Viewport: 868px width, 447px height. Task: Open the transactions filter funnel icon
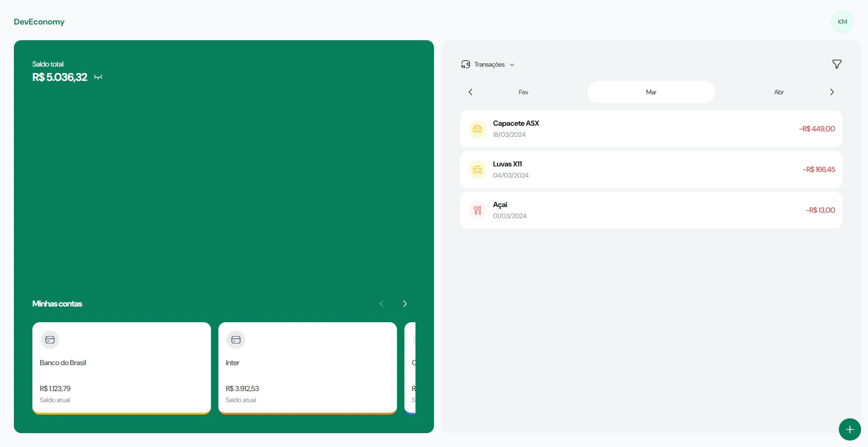tap(837, 64)
